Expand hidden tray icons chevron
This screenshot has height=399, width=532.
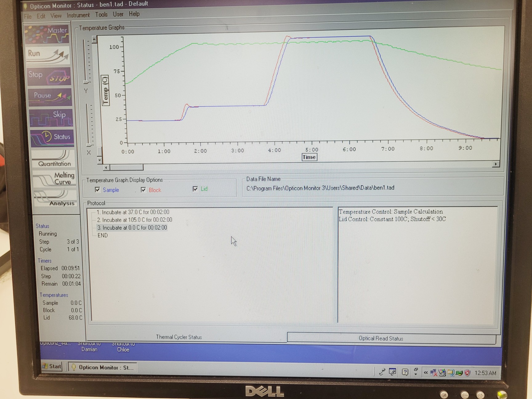426,373
